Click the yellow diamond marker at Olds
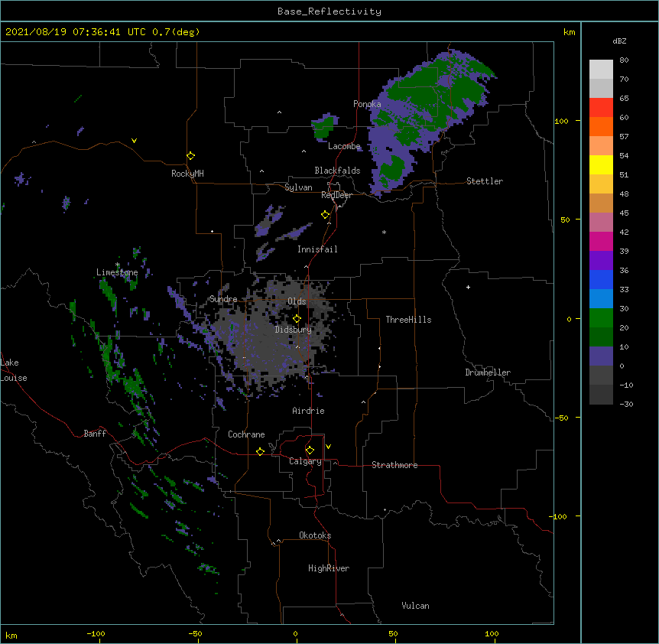Viewport: 659px width, 644px height. pyautogui.click(x=297, y=319)
